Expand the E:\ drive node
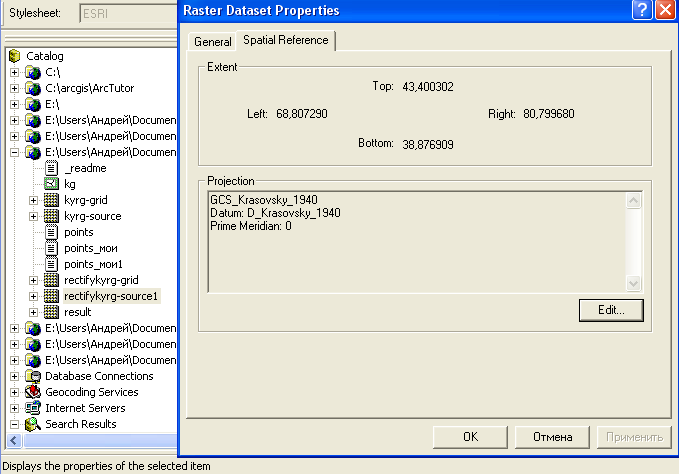Screen dimensions: 679x474 click(14, 104)
